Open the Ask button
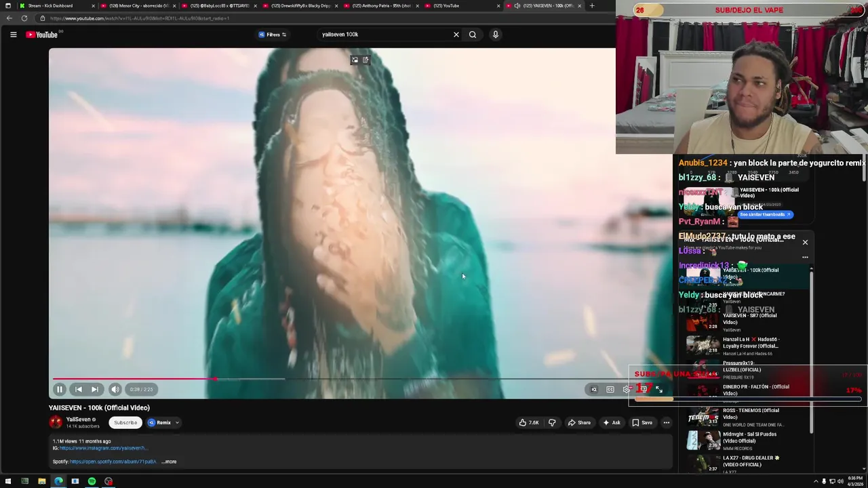The height and width of the screenshot is (488, 868). pos(612,422)
